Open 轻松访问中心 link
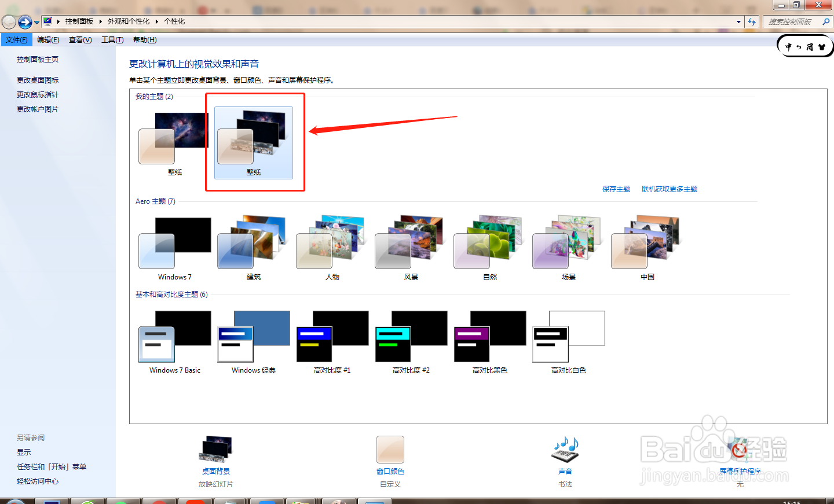The height and width of the screenshot is (504, 834). click(38, 481)
